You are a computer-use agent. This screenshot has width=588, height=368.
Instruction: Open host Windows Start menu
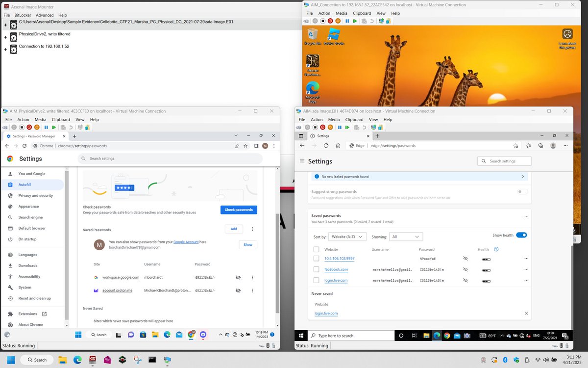coord(11,360)
